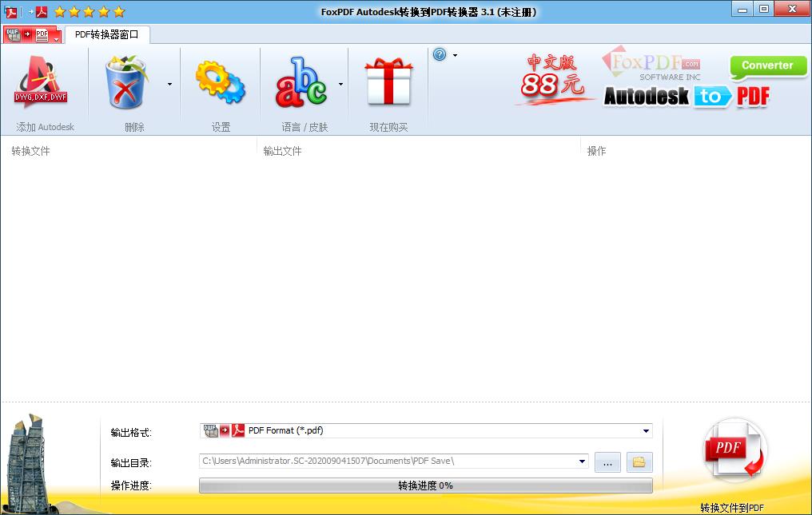Image resolution: width=812 pixels, height=515 pixels.
Task: Click the green Converter badge
Action: 769,67
